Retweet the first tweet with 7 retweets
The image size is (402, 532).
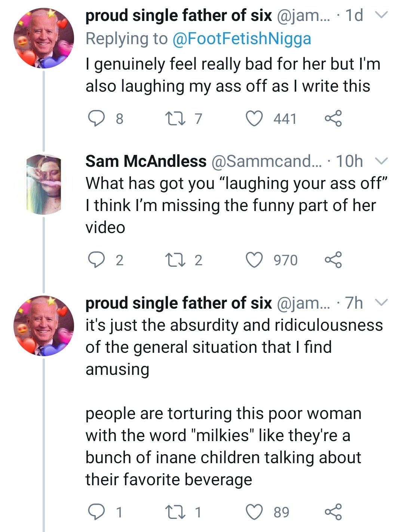click(x=174, y=119)
